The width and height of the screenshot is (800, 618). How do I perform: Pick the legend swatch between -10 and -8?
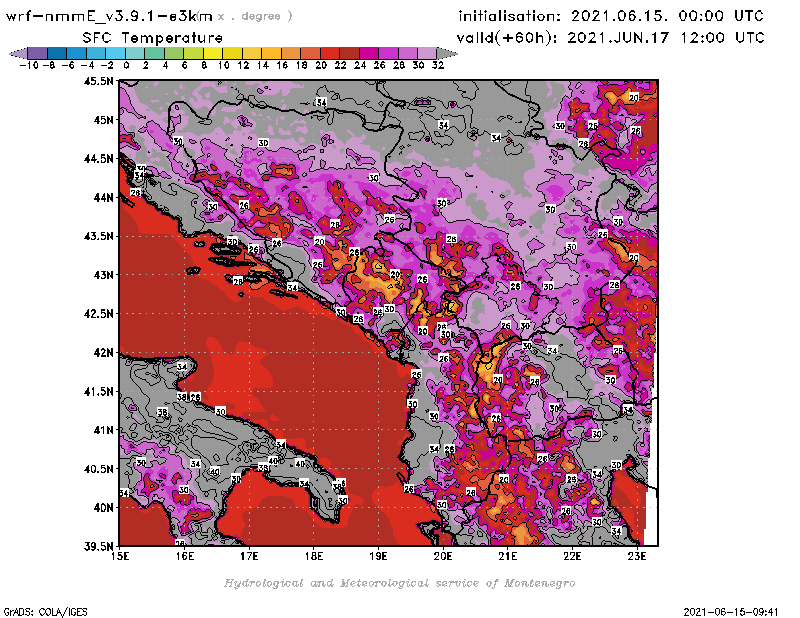(x=38, y=53)
